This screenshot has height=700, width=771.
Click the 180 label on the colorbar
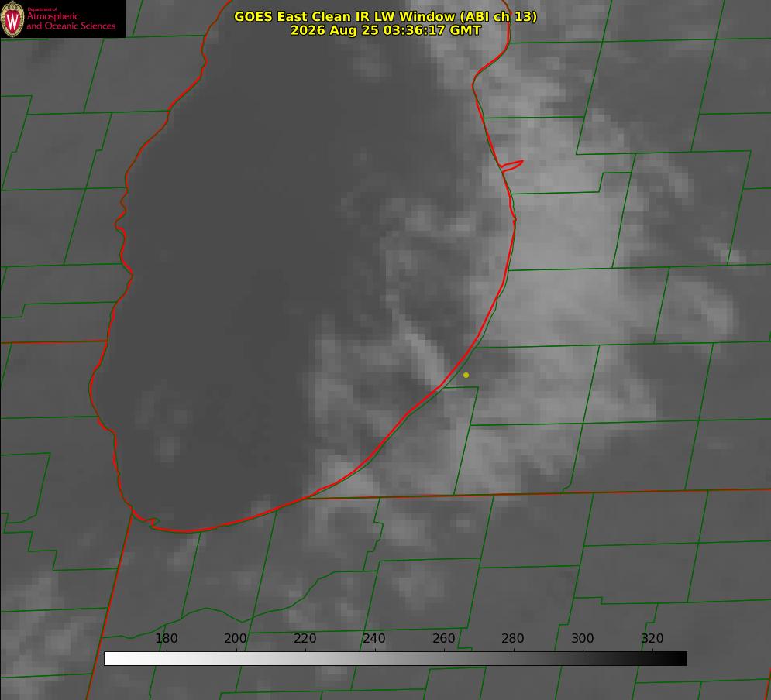pos(166,638)
